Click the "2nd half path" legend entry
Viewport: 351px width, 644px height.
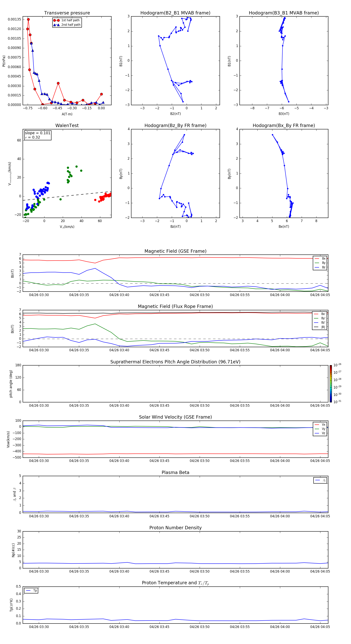(x=67, y=25)
